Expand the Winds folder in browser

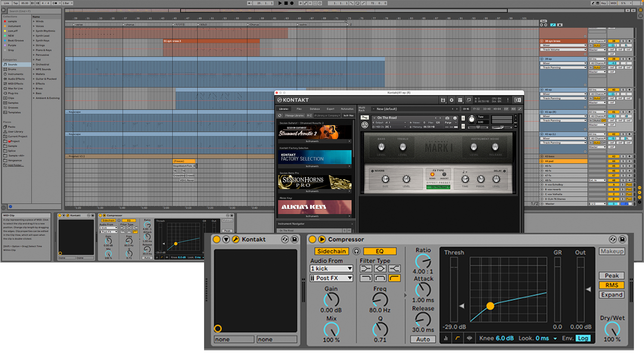click(34, 21)
